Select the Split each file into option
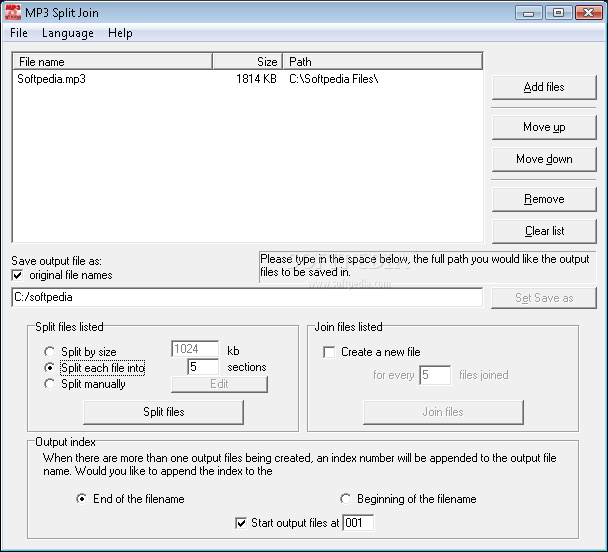Image resolution: width=608 pixels, height=552 pixels. (x=49, y=367)
